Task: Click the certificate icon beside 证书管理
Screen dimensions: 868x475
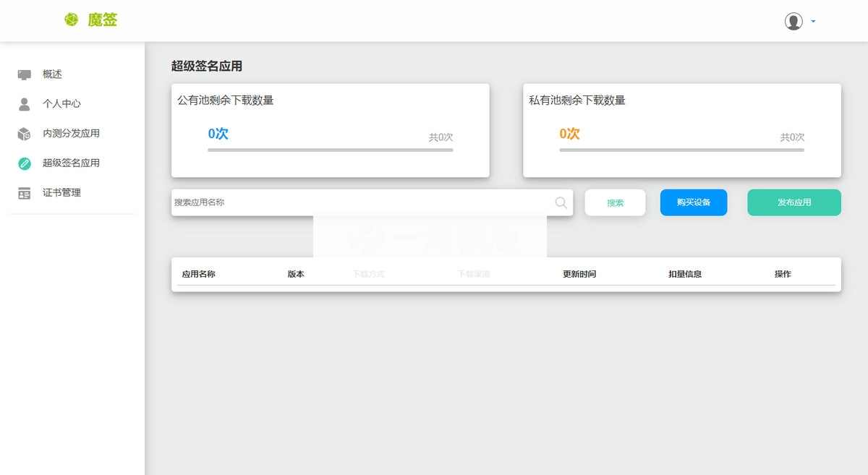Action: (23, 192)
